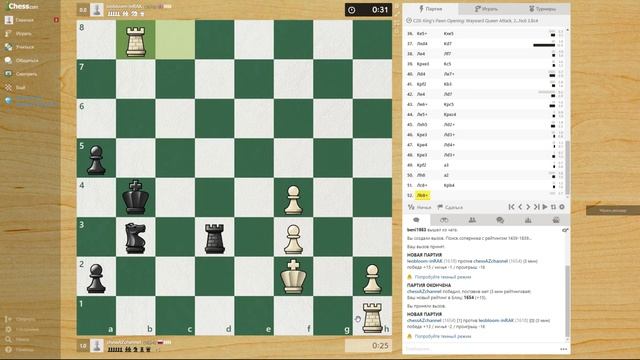Screen dimensions: 640x360
Task: Click the bottom player's avatar
Action: pyautogui.click(x=97, y=346)
